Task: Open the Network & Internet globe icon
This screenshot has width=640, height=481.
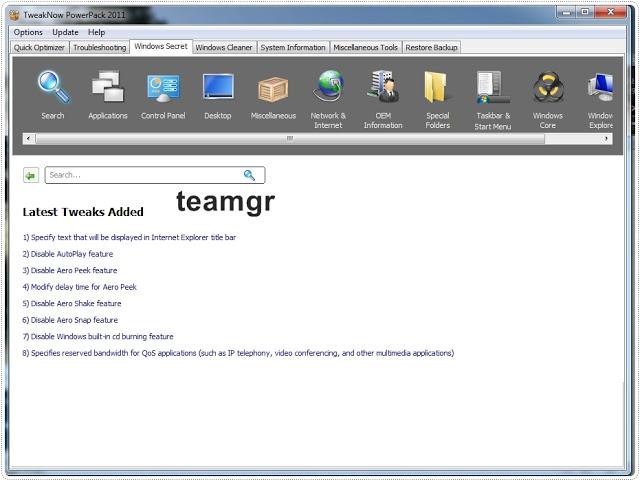Action: (328, 86)
